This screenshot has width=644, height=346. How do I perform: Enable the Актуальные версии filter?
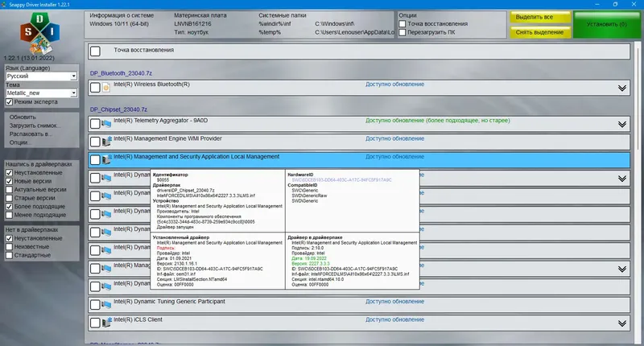pos(9,190)
